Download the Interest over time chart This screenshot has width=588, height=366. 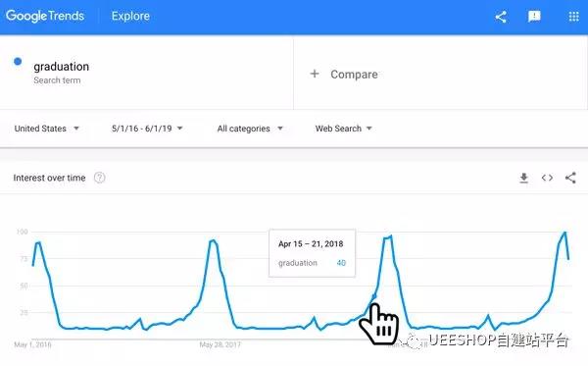pyautogui.click(x=524, y=178)
